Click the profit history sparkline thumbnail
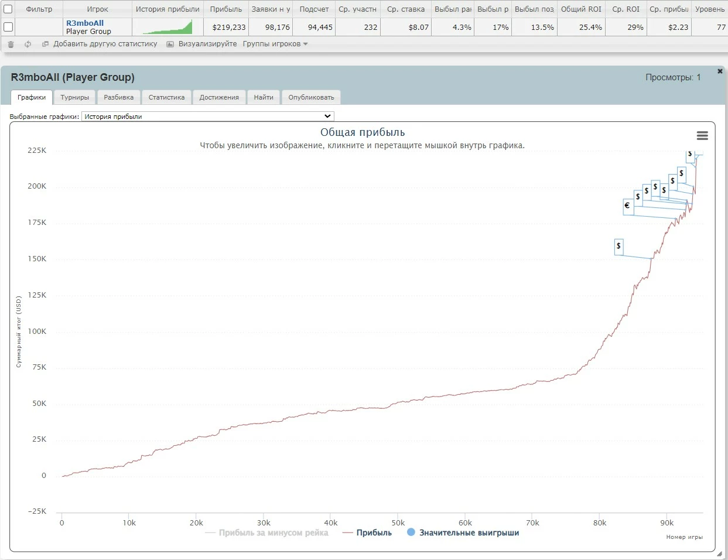This screenshot has height=560, width=728. pyautogui.click(x=168, y=27)
